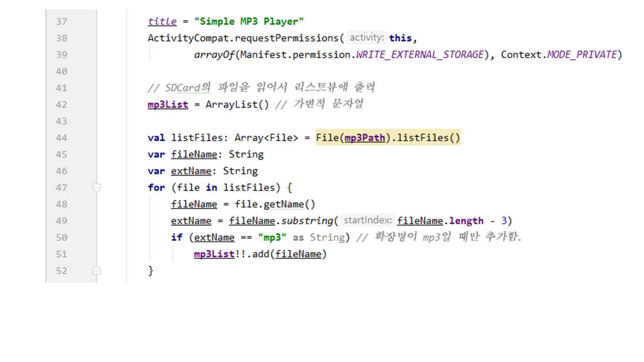Click the substring method on line 49
The width and height of the screenshot is (644, 362).
pos(306,221)
